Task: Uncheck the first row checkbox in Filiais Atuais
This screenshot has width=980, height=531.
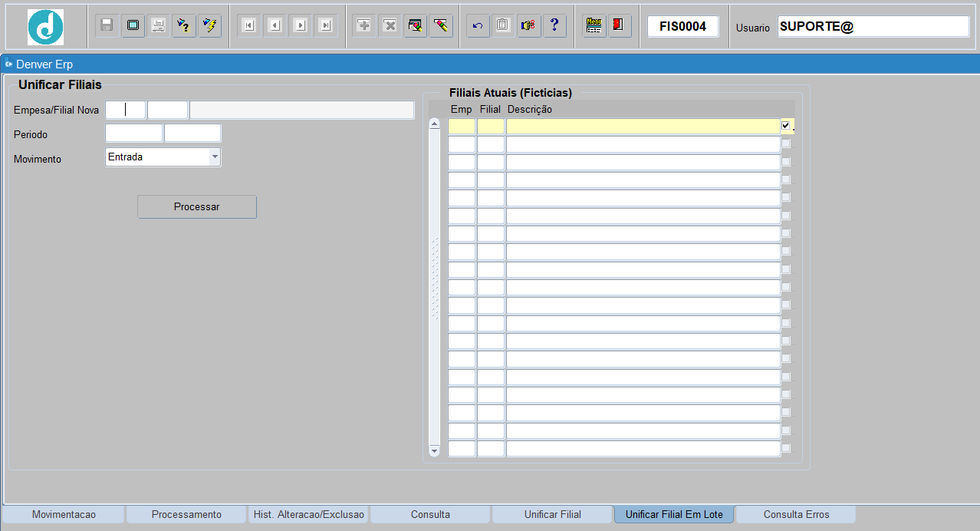Action: [786, 125]
